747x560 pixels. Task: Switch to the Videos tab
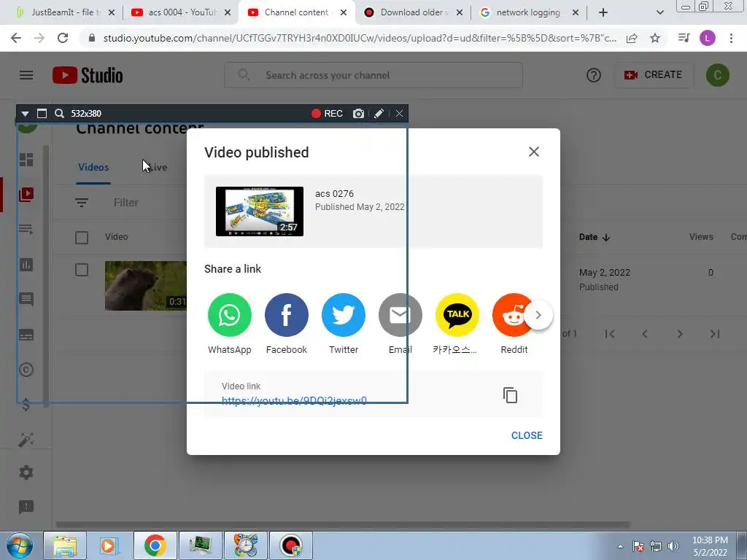[x=93, y=167]
